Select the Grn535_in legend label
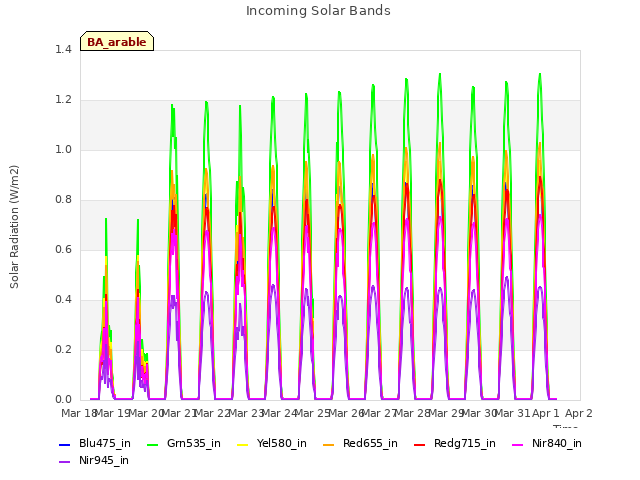 click(194, 444)
